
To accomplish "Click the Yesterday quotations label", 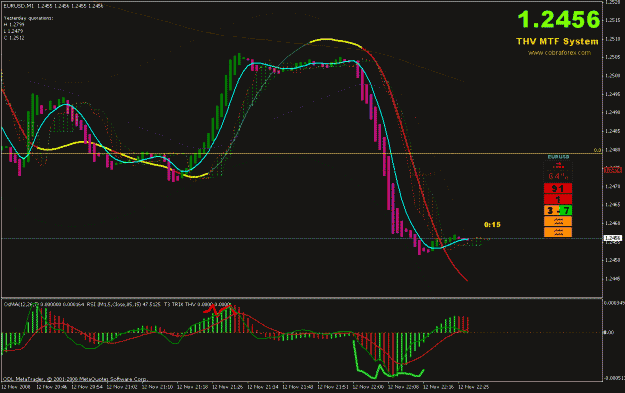I will pos(28,18).
